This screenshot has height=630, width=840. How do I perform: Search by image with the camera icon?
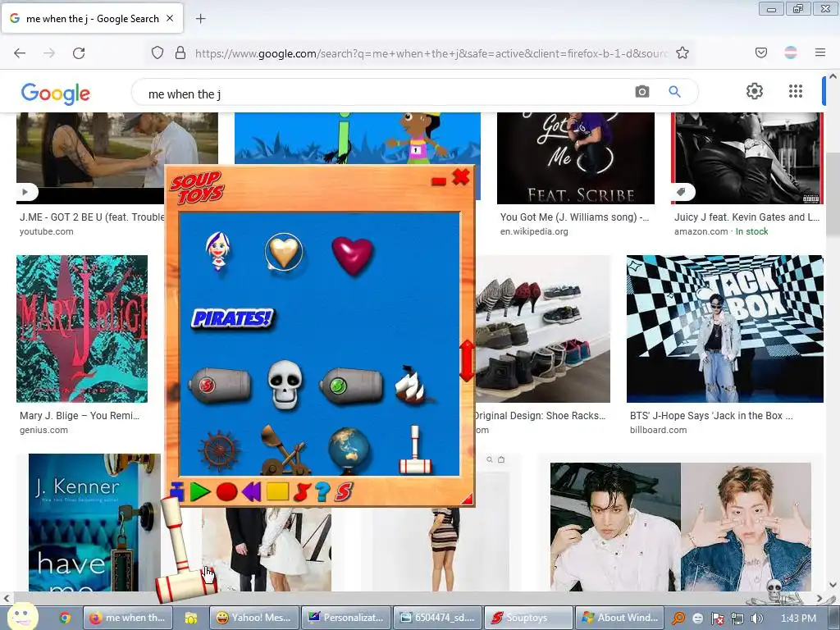pyautogui.click(x=641, y=92)
